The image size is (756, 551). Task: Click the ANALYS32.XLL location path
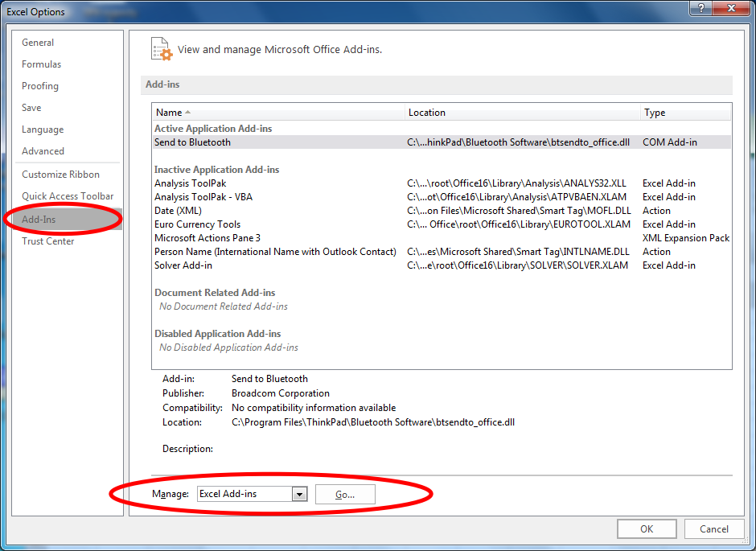[x=516, y=183]
